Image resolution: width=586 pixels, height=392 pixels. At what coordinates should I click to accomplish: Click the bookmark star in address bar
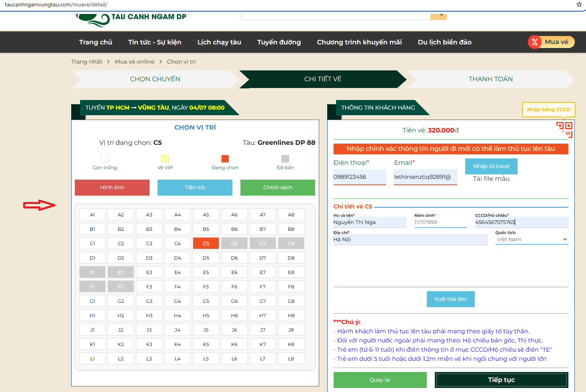pos(579,4)
